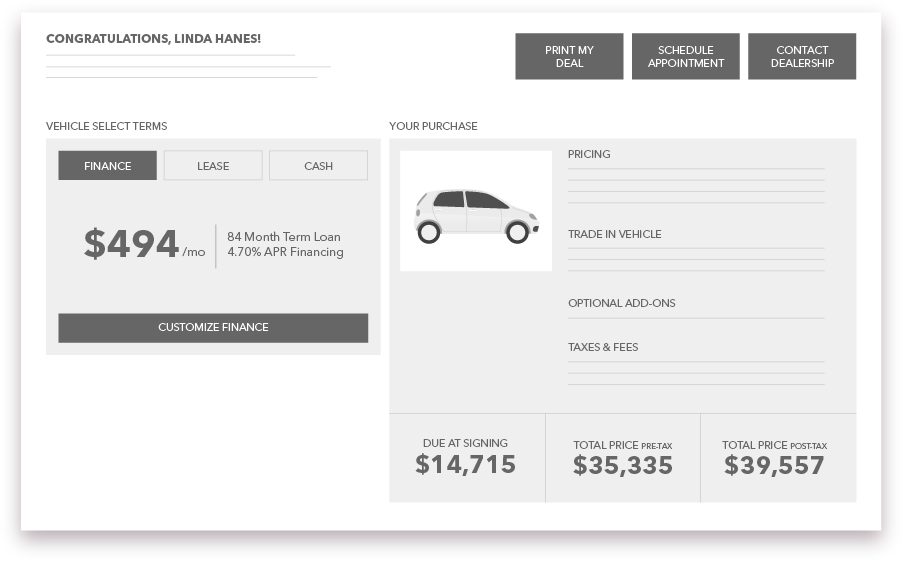This screenshot has height=561, width=903.
Task: Click the Print My Deal button
Action: [569, 56]
